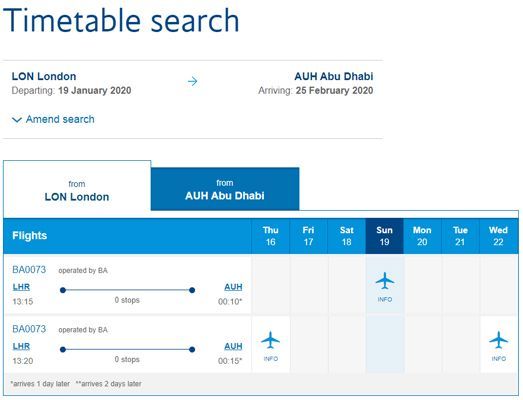The height and width of the screenshot is (400, 523).
Task: Click the Sunday 19 flight plane icon
Action: tap(385, 281)
